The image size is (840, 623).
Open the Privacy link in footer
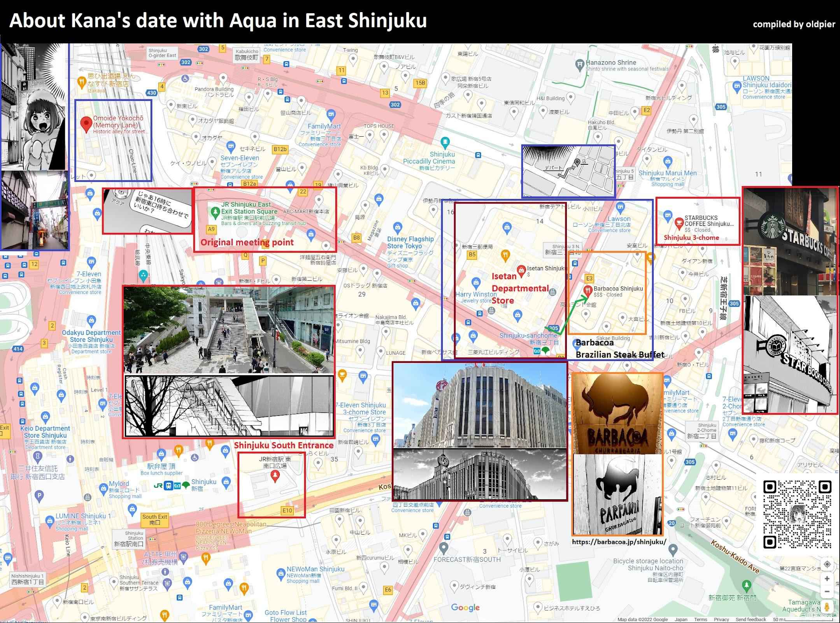point(721,619)
